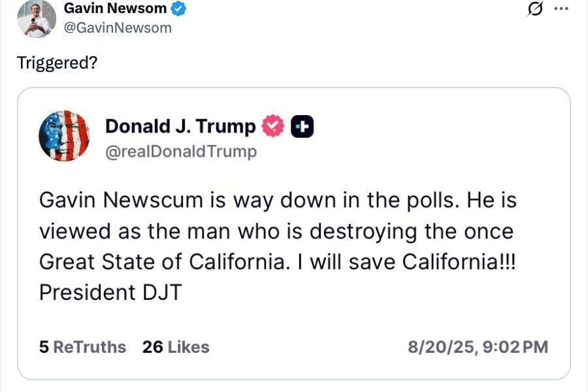Click the black plus badge icon
The width and height of the screenshot is (588, 392).
(302, 127)
